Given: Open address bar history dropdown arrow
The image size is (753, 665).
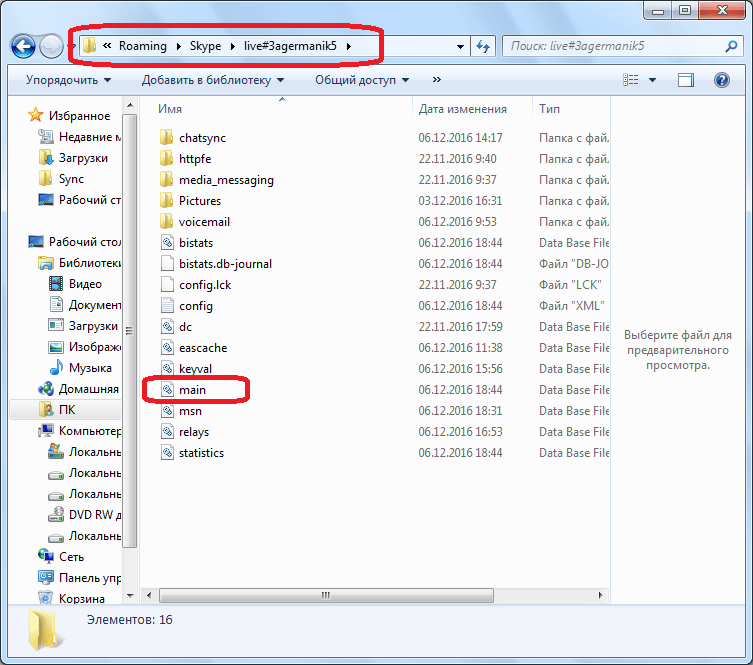Looking at the screenshot, I should point(460,47).
